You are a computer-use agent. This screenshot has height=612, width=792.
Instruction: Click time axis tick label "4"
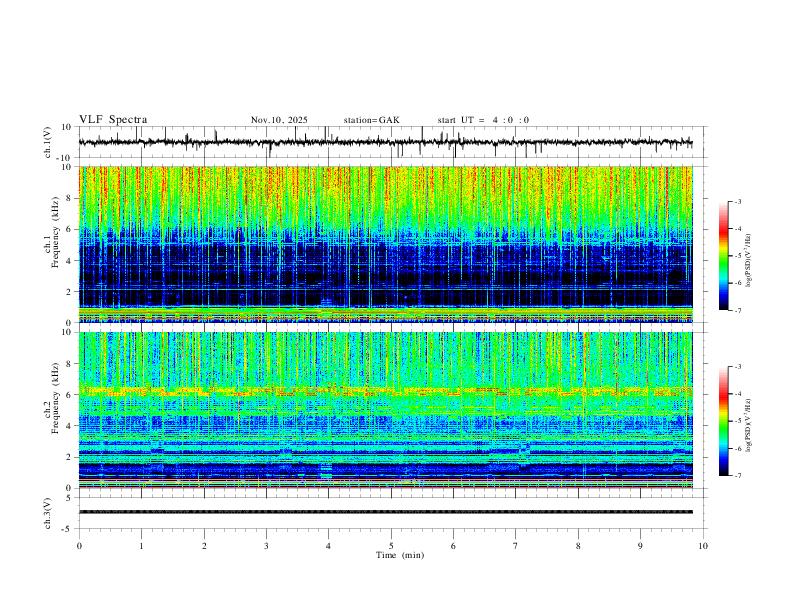coord(329,546)
